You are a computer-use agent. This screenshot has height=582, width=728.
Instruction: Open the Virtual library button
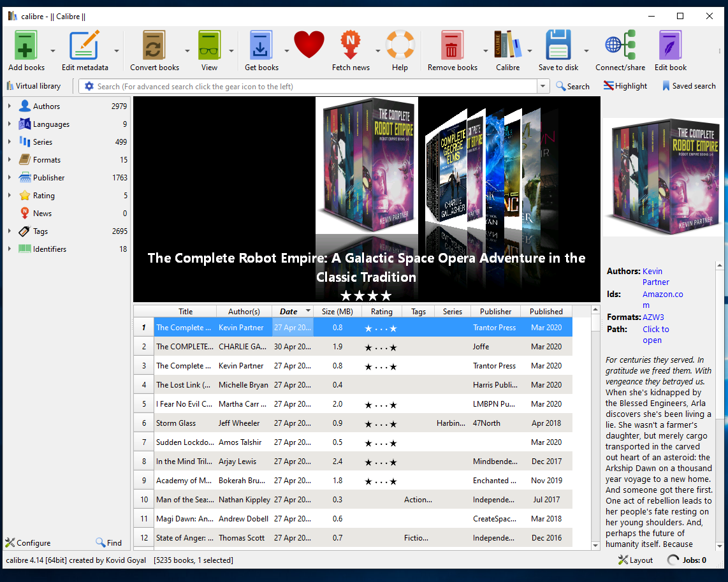[x=34, y=86]
